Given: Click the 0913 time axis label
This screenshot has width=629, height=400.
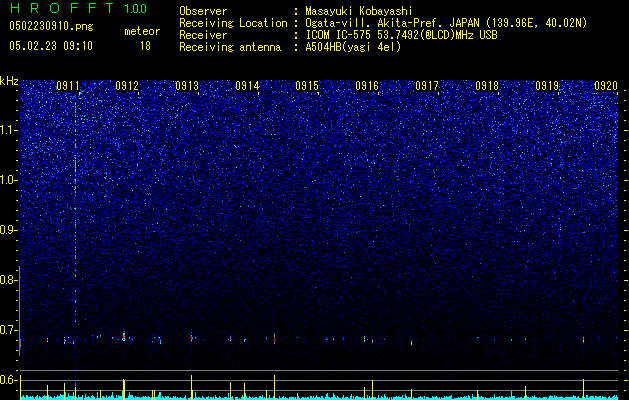Looking at the screenshot, I should pos(187,86).
